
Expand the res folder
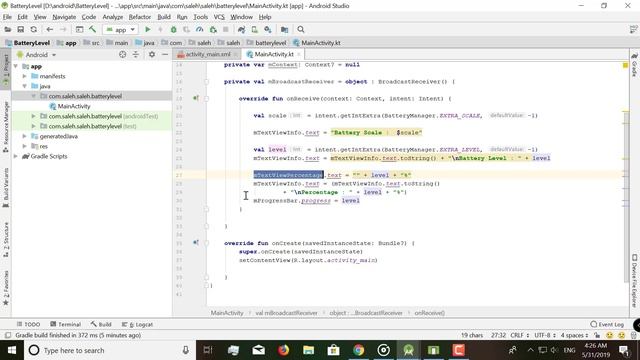(24, 146)
